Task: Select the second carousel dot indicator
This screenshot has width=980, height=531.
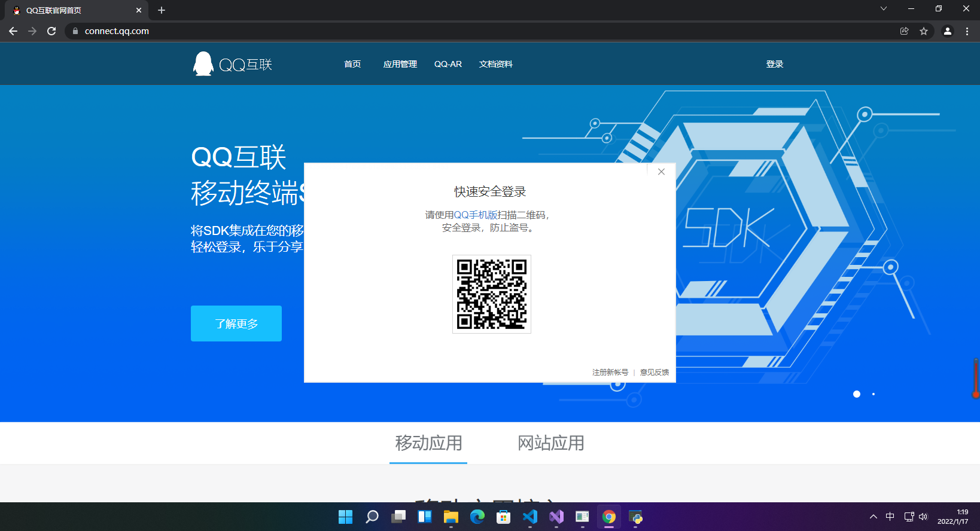Action: 874,394
